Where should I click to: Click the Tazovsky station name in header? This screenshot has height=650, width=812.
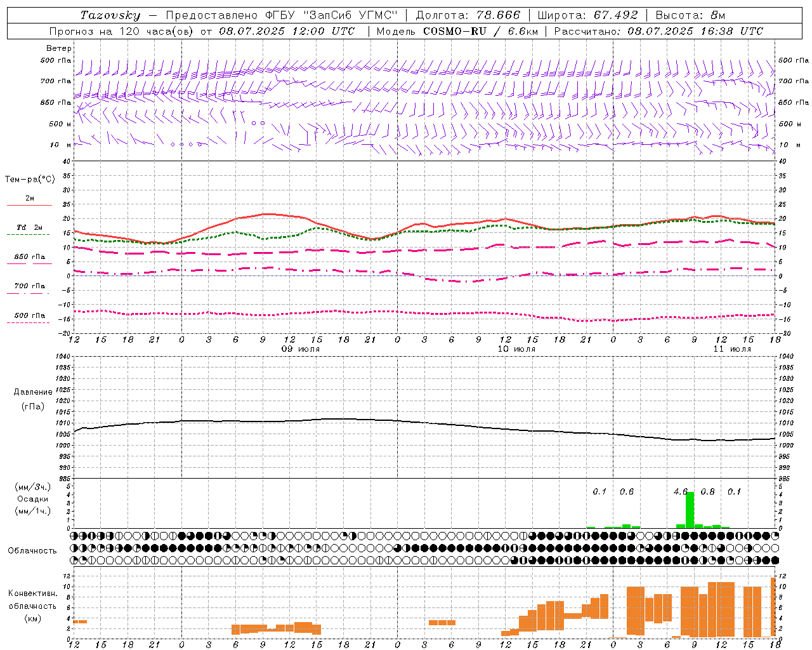110,15
